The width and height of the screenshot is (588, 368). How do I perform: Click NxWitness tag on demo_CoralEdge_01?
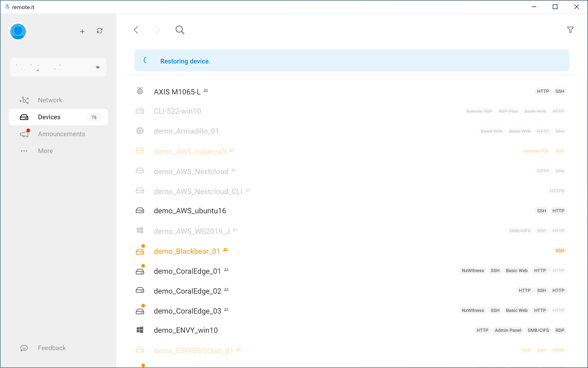473,271
